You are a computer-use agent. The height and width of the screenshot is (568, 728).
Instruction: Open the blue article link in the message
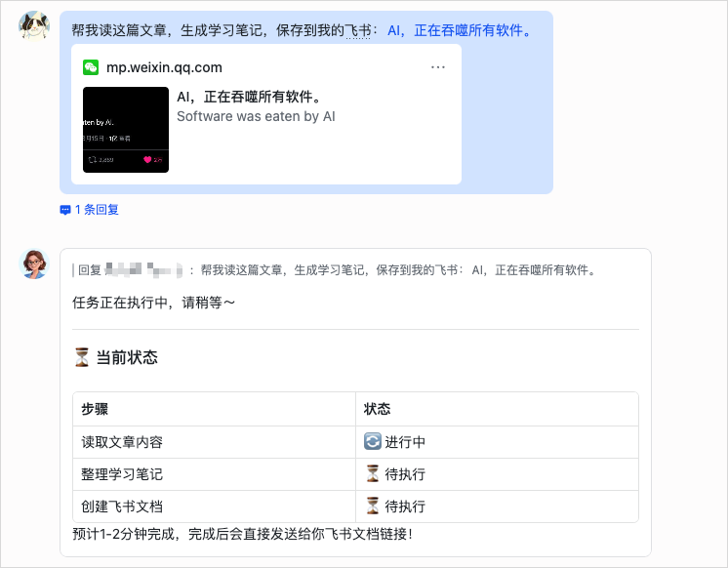click(x=461, y=30)
